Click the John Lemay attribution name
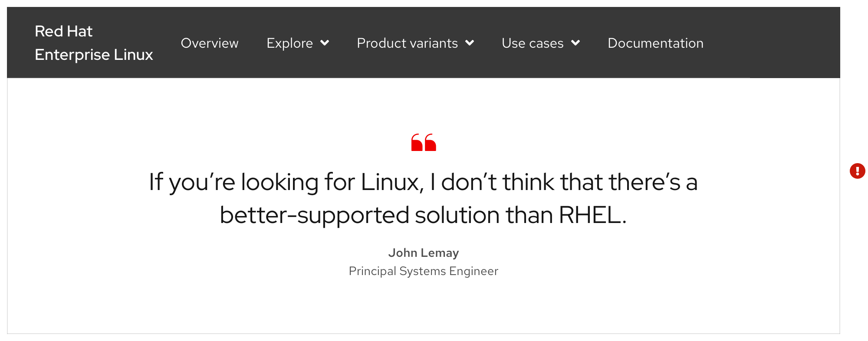This screenshot has width=868, height=341. point(424,252)
